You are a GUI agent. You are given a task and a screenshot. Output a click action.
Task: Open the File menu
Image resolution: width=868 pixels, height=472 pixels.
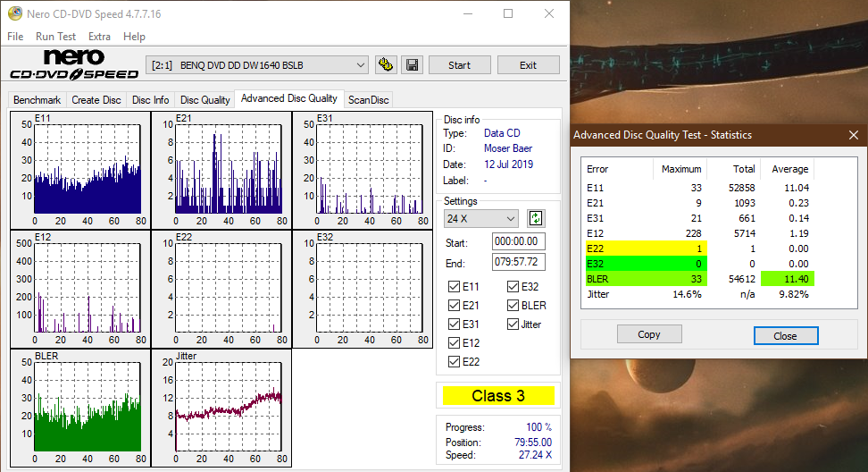[x=15, y=37]
